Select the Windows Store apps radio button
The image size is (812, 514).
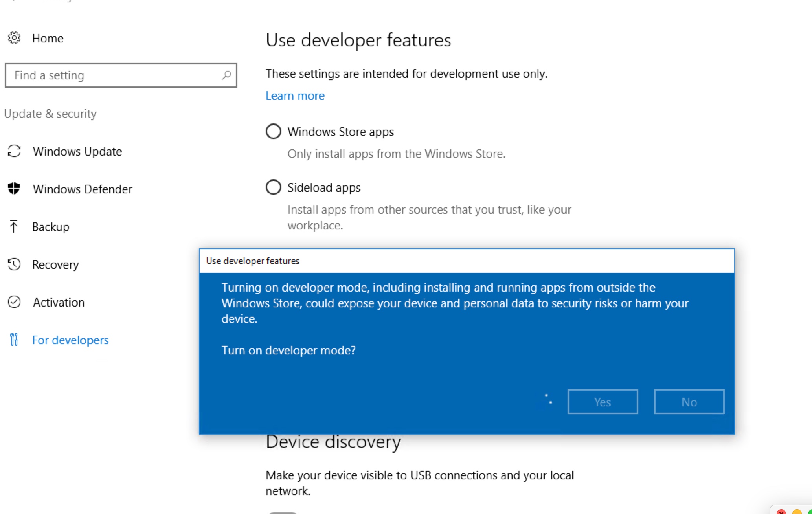click(x=274, y=131)
